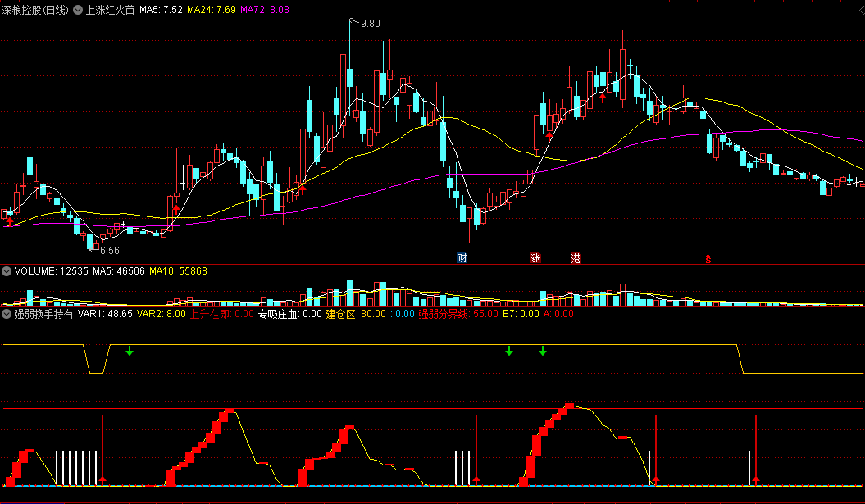Screen dimensions: 865x504
Task: Select the middle green down arrow signal
Action: (x=509, y=351)
